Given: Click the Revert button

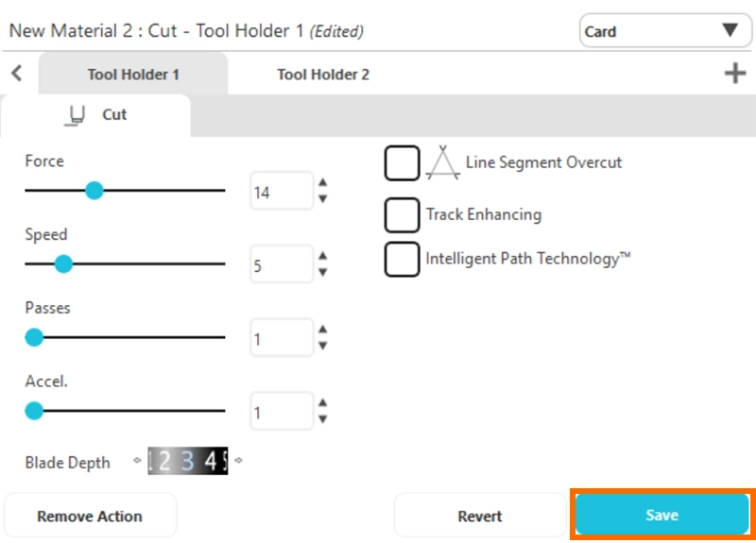Looking at the screenshot, I should point(480,516).
